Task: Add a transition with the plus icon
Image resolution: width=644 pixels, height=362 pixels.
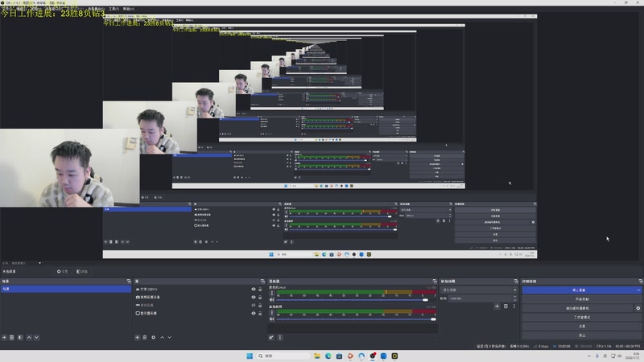Action: [x=497, y=306]
